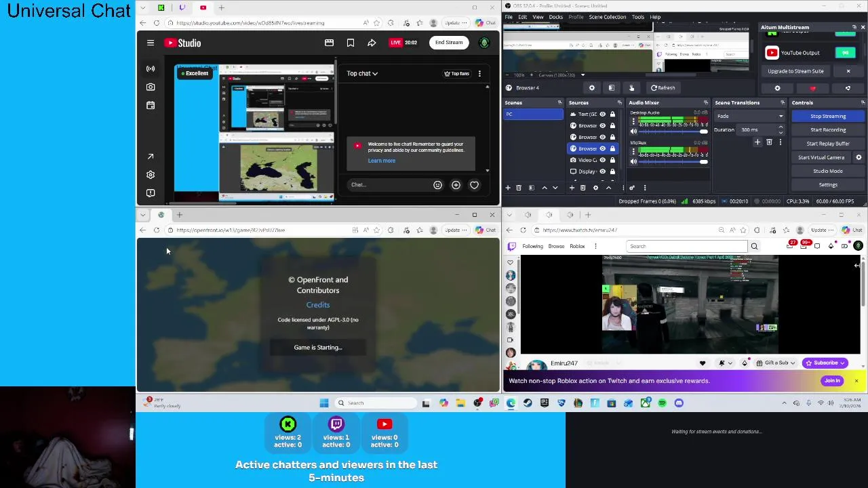Click the YouTube chat message input field
Image resolution: width=868 pixels, height=488 pixels.
tap(390, 185)
